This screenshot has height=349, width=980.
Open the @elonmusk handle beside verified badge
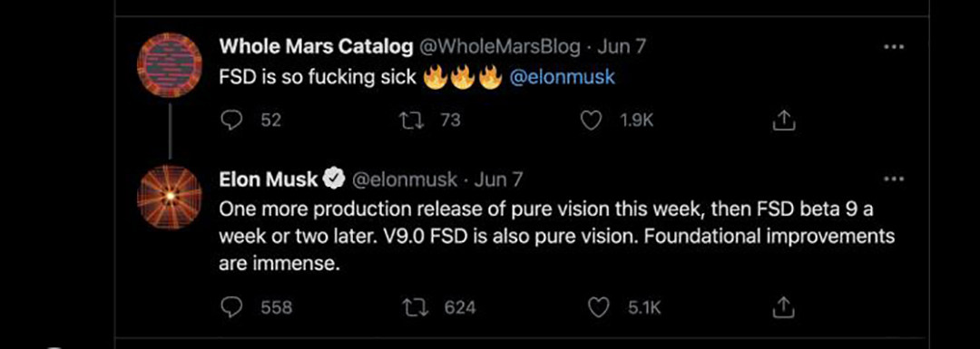[x=405, y=179]
